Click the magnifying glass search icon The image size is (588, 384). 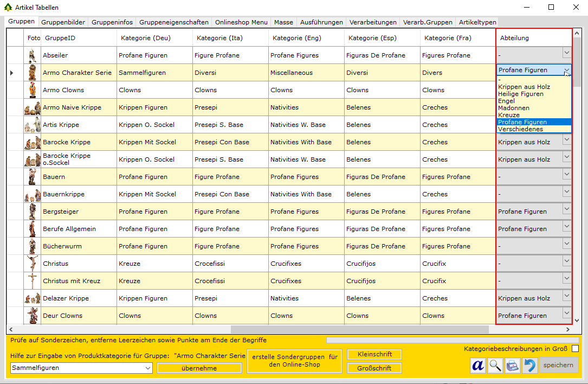point(495,365)
